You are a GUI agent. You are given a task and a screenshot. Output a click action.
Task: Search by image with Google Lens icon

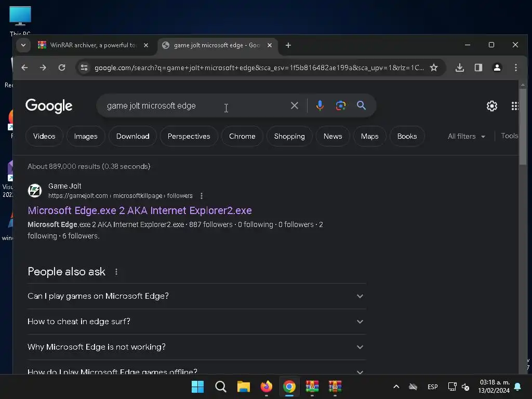coord(341,105)
